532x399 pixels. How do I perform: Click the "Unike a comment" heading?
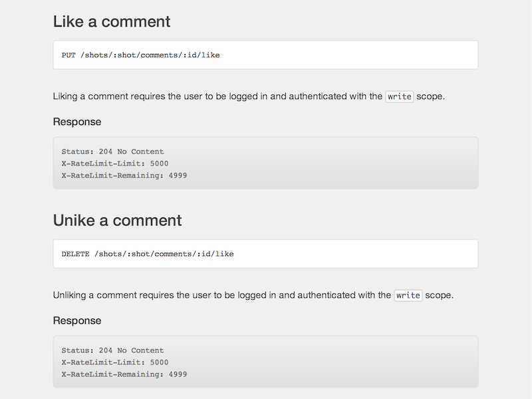tap(117, 220)
